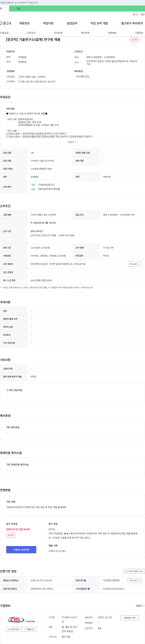
Task: Jump to 복리후생 section tab
Action: tap(85, 33)
